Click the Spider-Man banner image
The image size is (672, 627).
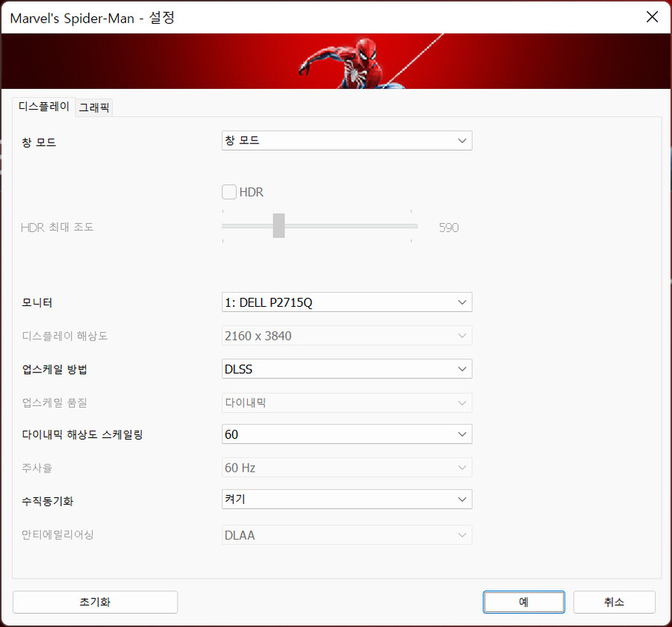(336, 61)
